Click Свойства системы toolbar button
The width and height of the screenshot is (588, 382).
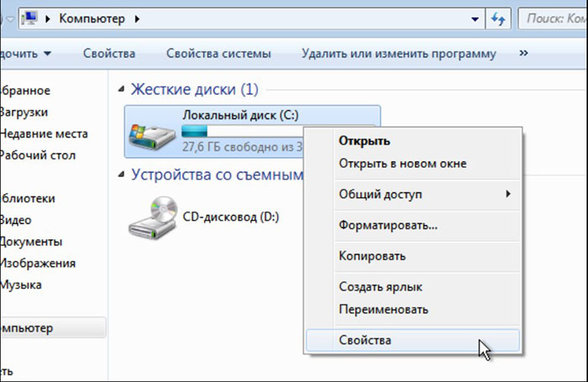218,53
